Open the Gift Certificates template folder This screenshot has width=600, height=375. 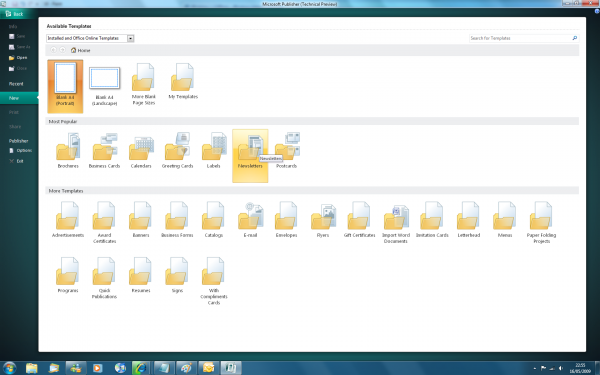(x=359, y=220)
